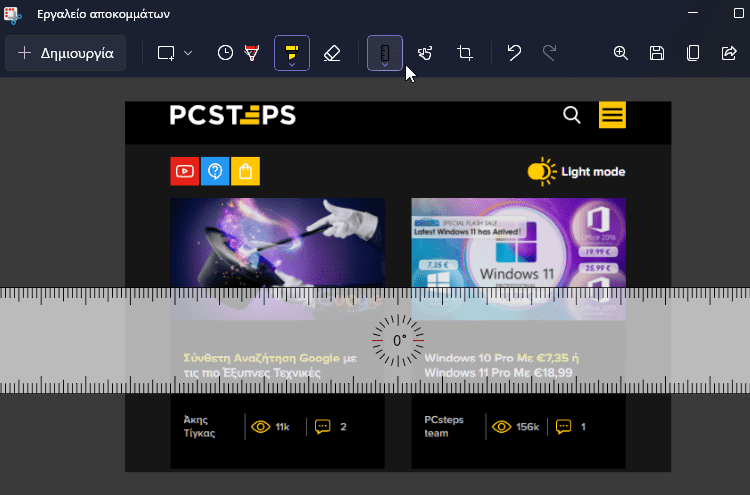This screenshot has height=495, width=750.
Task: Expand the snip mode dropdown arrow
Action: 188,53
